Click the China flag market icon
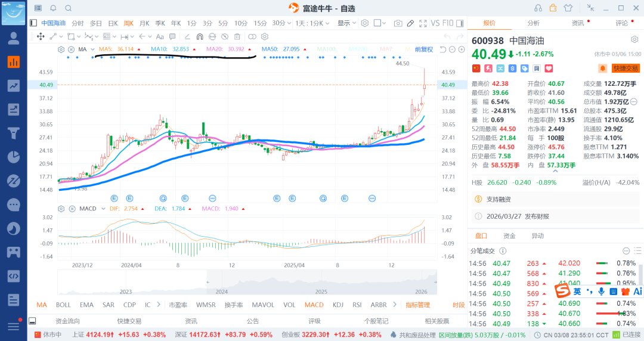 [476, 68]
